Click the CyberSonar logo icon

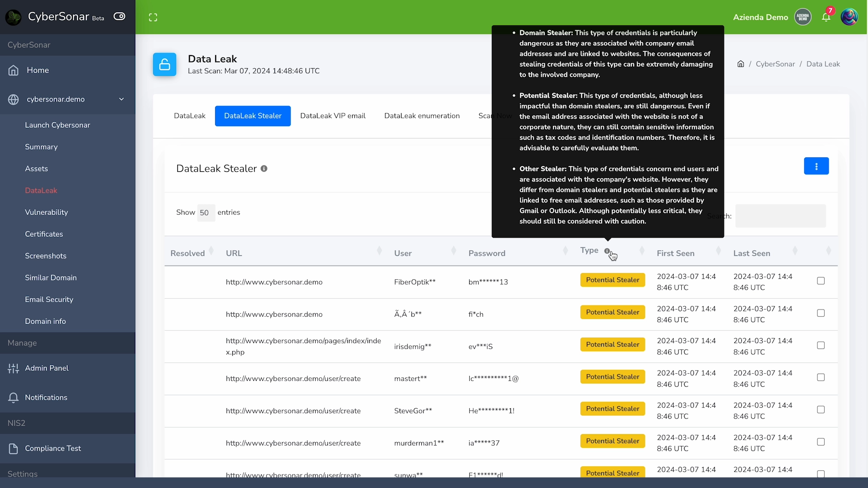click(x=13, y=17)
